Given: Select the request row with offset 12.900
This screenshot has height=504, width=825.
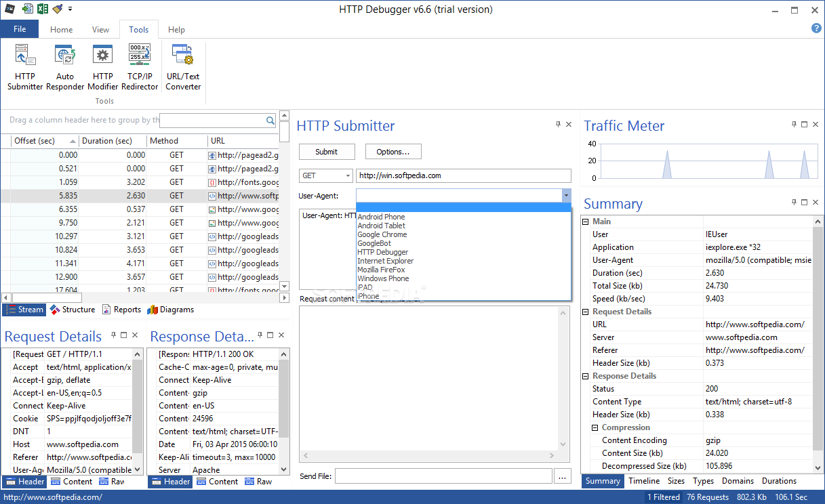Looking at the screenshot, I should tap(140, 277).
